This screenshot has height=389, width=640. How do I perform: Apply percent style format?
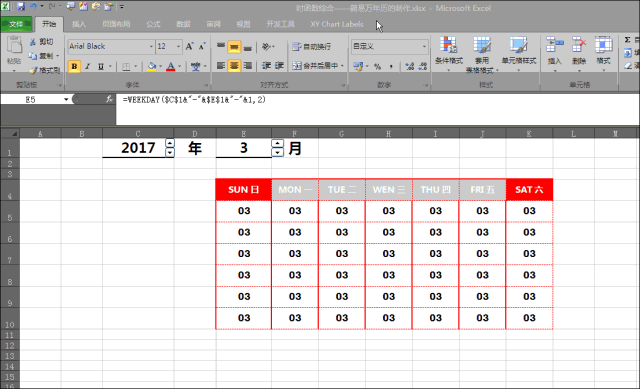click(x=378, y=66)
